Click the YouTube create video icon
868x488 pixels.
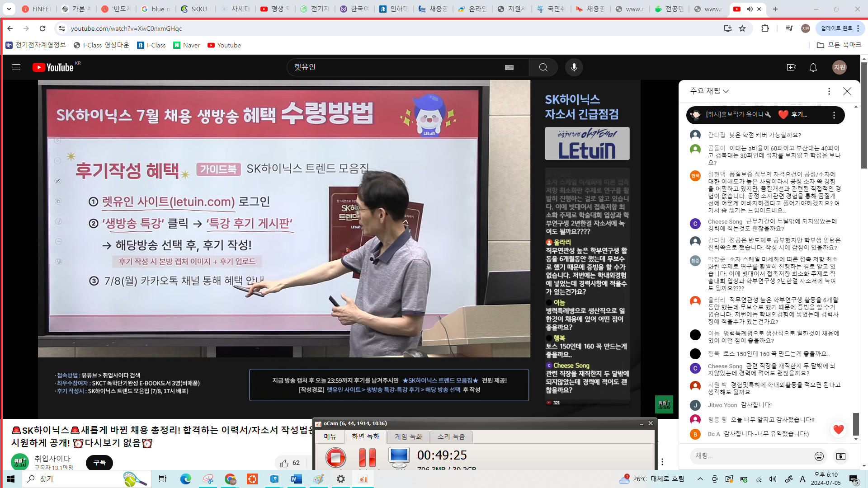click(791, 67)
